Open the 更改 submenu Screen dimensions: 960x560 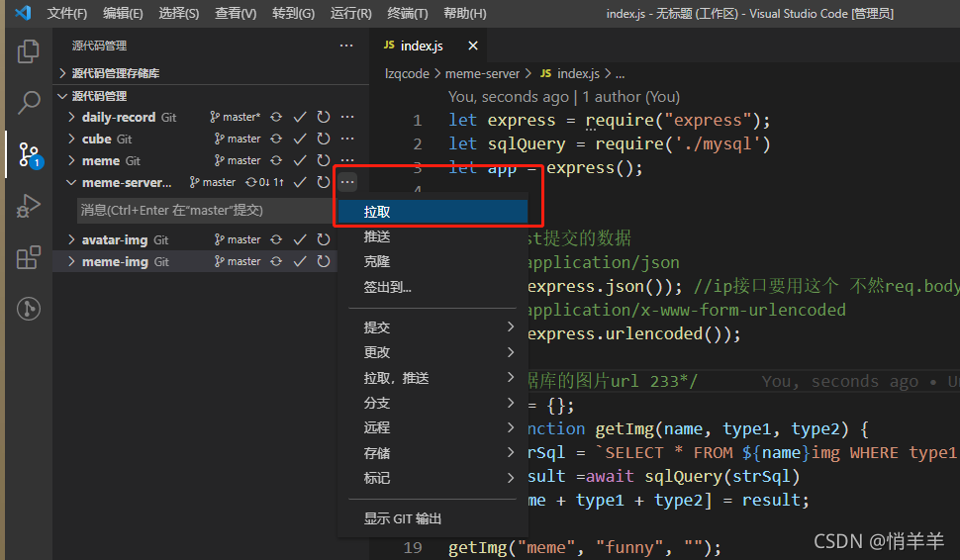click(x=432, y=352)
